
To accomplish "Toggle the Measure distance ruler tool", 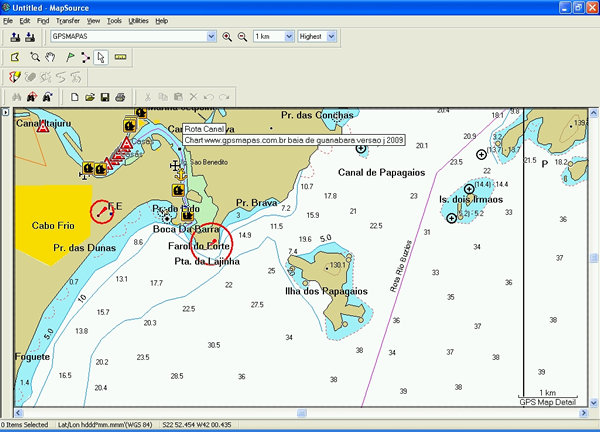I will 121,56.
